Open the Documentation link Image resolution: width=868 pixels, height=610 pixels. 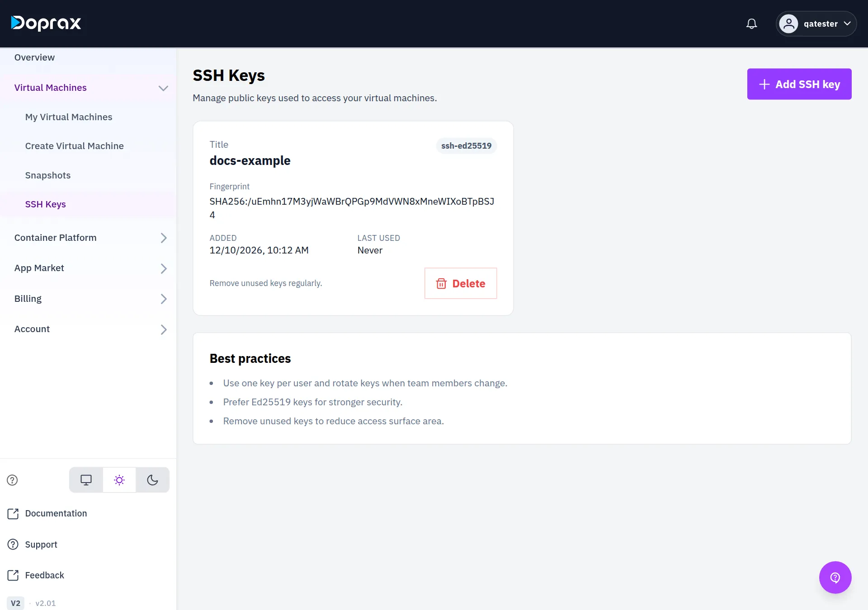[x=56, y=514]
